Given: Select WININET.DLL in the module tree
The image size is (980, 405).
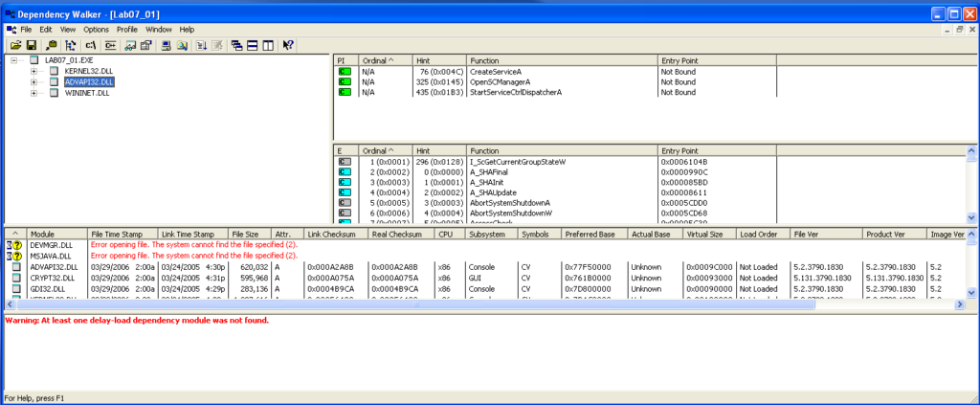Looking at the screenshot, I should [87, 93].
